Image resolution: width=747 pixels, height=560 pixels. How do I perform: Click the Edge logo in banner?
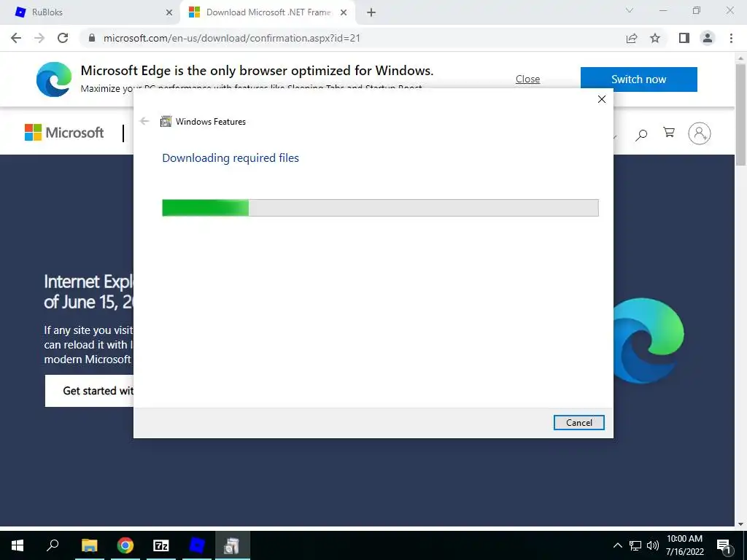click(x=54, y=79)
